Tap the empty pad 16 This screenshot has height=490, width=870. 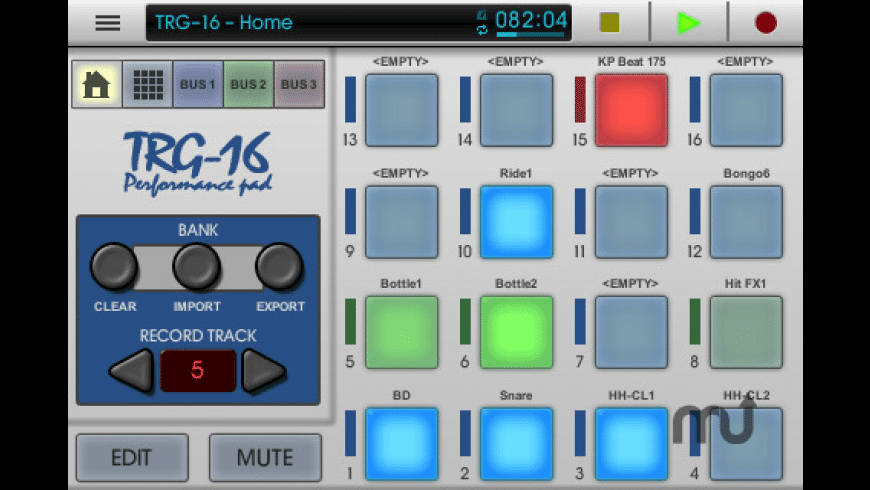pos(746,110)
